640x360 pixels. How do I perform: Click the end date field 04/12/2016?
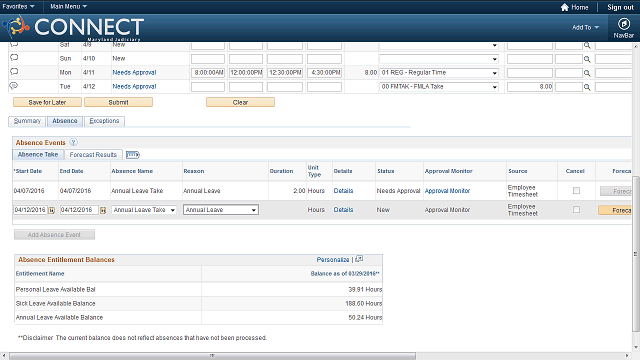[x=79, y=210]
